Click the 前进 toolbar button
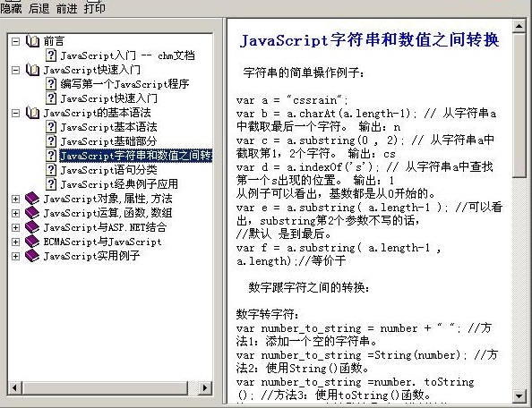This screenshot has width=532, height=408. click(x=66, y=8)
